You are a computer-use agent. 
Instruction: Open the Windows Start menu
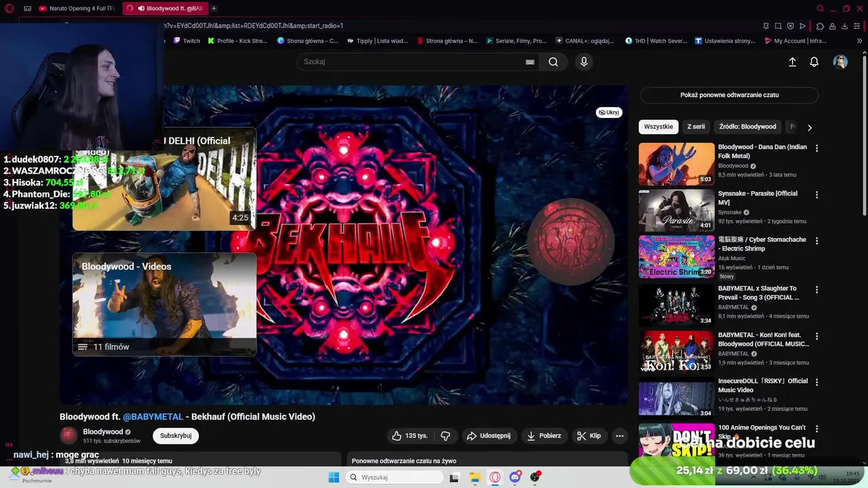[334, 477]
